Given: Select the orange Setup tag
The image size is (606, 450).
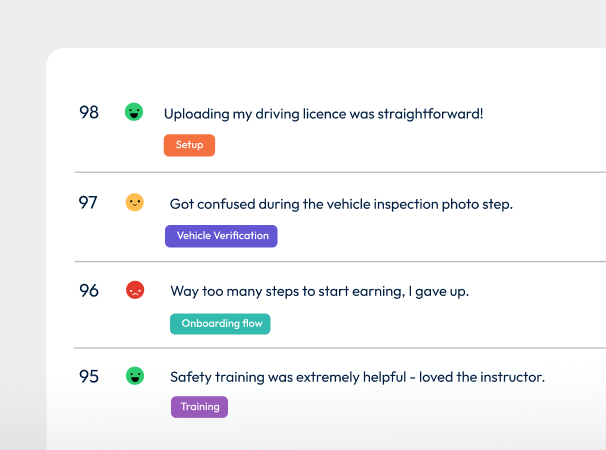Looking at the screenshot, I should (x=189, y=145).
